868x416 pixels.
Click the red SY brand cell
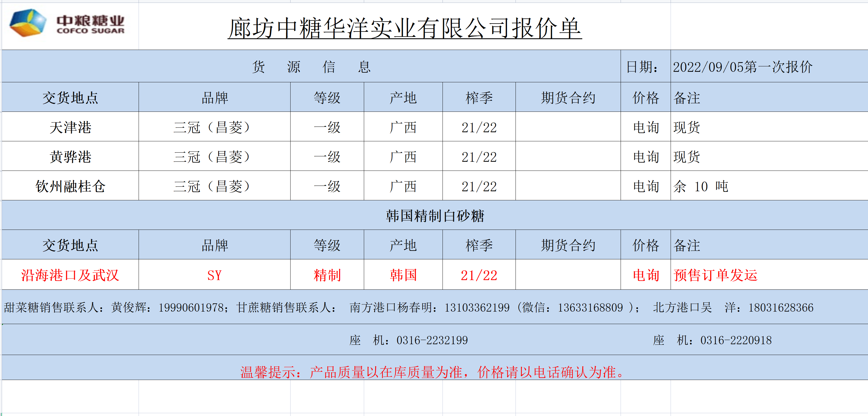[x=214, y=275]
